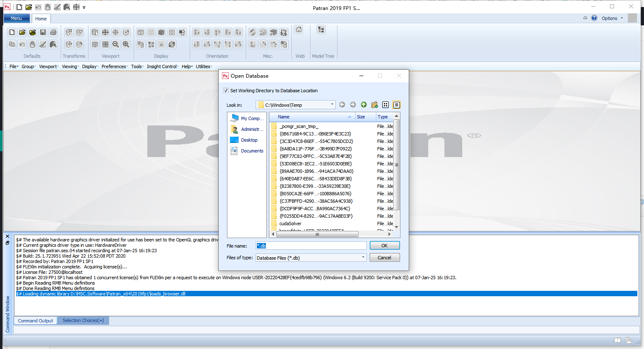Screen dimensions: 644x349
Task: Click the highlighted loads_browser.dll log line
Action: coord(327,294)
